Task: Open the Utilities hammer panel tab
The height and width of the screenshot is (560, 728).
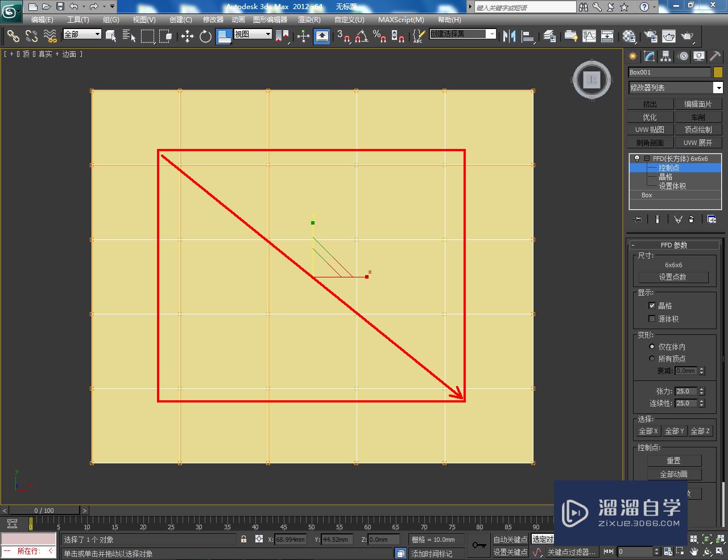Action: (715, 56)
